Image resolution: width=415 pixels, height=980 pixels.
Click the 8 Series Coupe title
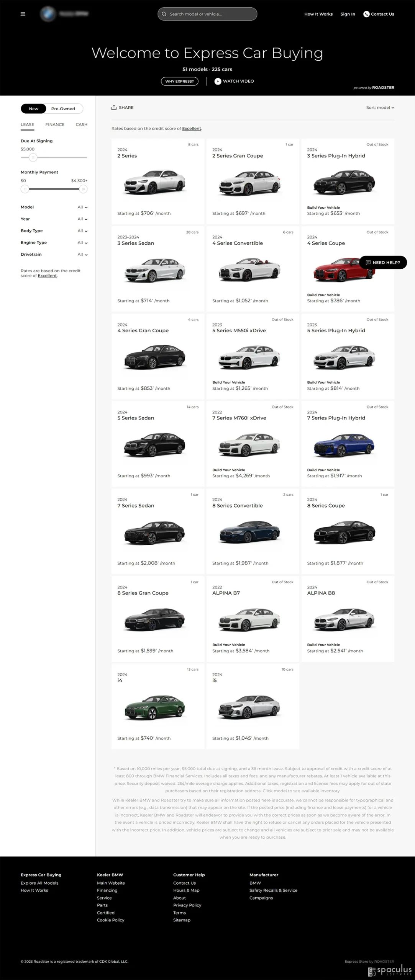[x=326, y=506]
